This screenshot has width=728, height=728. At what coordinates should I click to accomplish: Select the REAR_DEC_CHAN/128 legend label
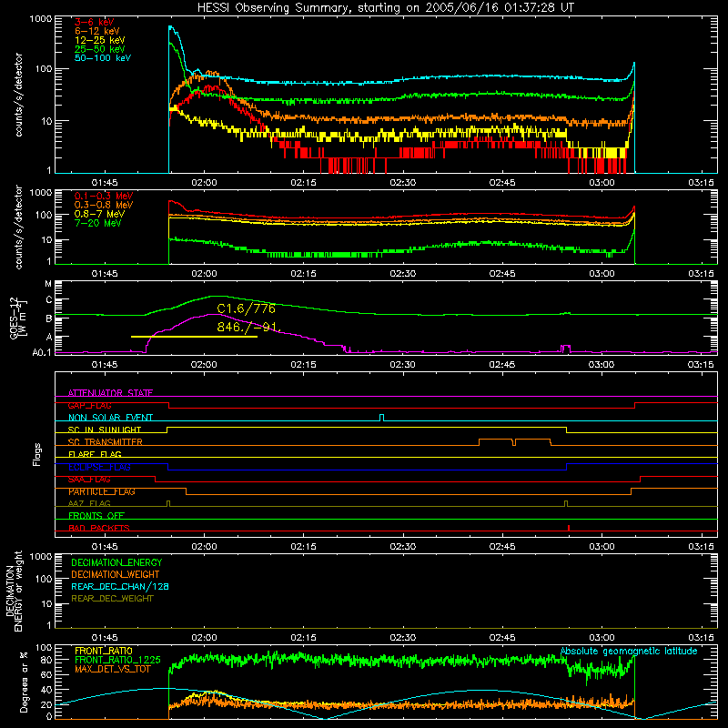[120, 586]
